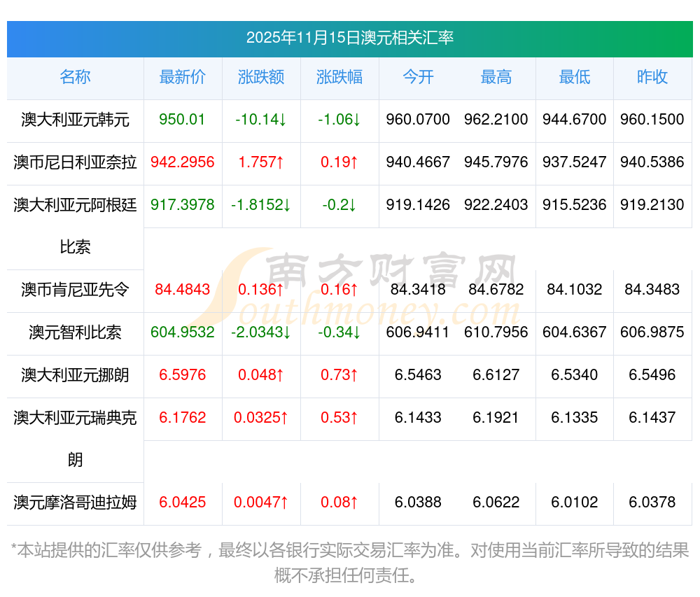Click the disclaimer text below the table
Image resolution: width=700 pixels, height=597 pixels.
[349, 563]
